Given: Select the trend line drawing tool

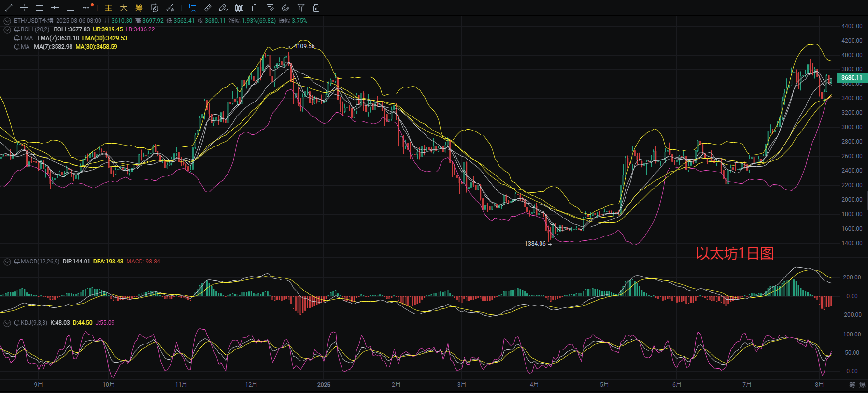Looking at the screenshot, I should click(x=9, y=8).
